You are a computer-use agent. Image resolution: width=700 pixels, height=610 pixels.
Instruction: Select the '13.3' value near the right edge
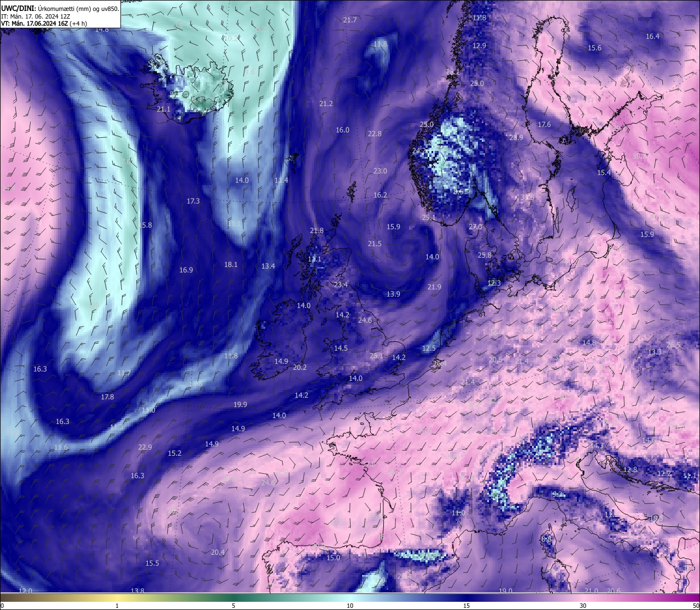click(x=655, y=352)
